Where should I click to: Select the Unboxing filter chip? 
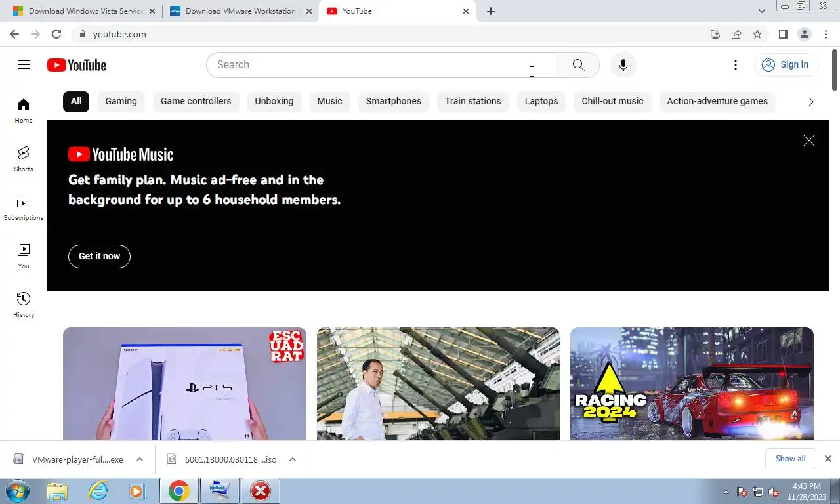274,101
